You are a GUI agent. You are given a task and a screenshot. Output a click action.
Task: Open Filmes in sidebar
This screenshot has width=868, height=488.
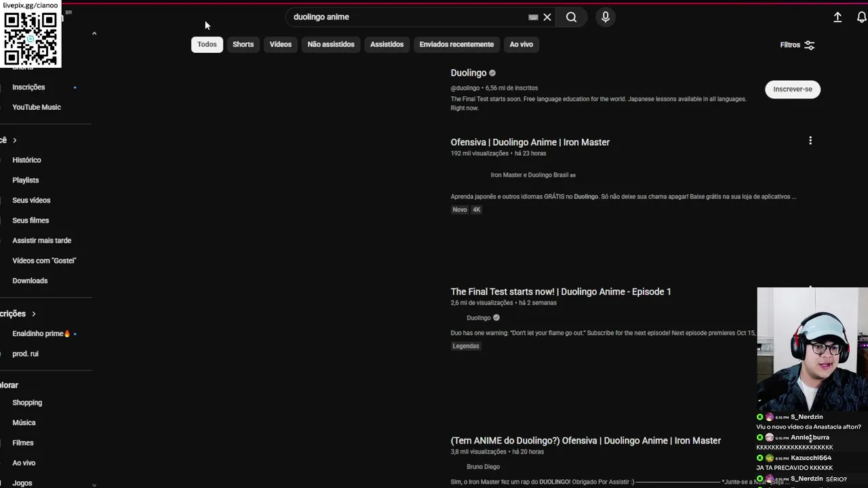[x=23, y=443]
